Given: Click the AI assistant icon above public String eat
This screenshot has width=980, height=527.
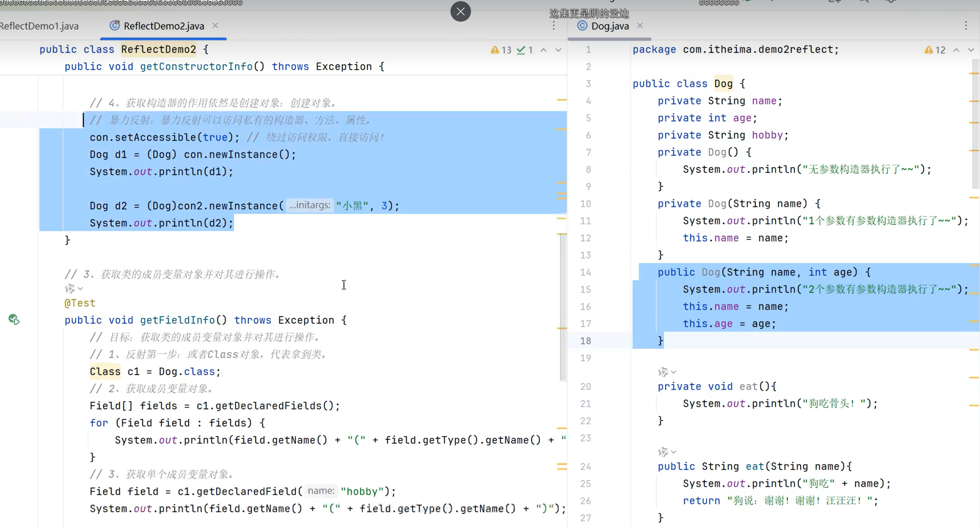Looking at the screenshot, I should [663, 452].
